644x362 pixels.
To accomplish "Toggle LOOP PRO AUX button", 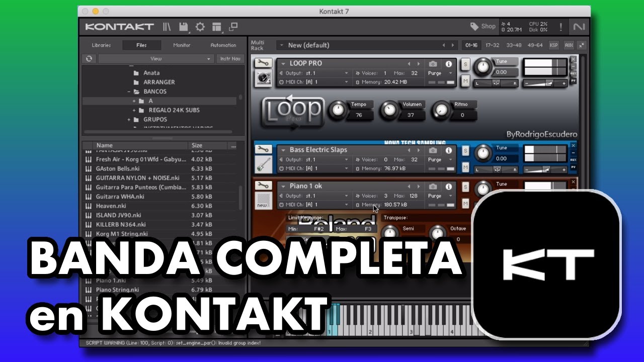I will point(574,73).
